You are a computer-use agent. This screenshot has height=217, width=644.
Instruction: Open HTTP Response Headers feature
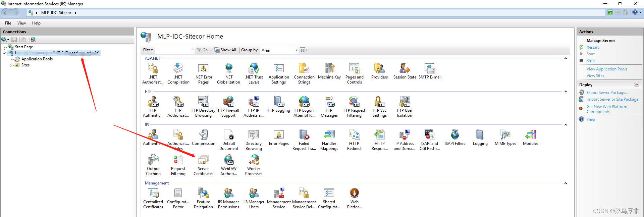click(x=379, y=140)
